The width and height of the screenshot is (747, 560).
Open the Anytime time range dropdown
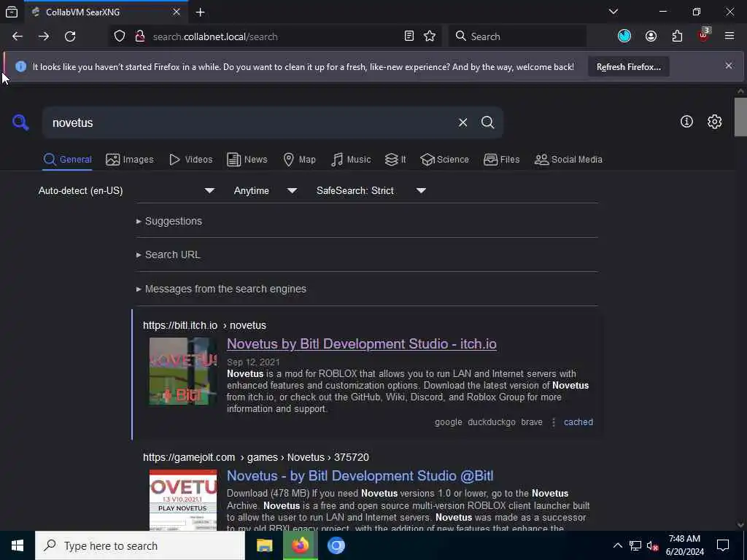[x=266, y=190]
